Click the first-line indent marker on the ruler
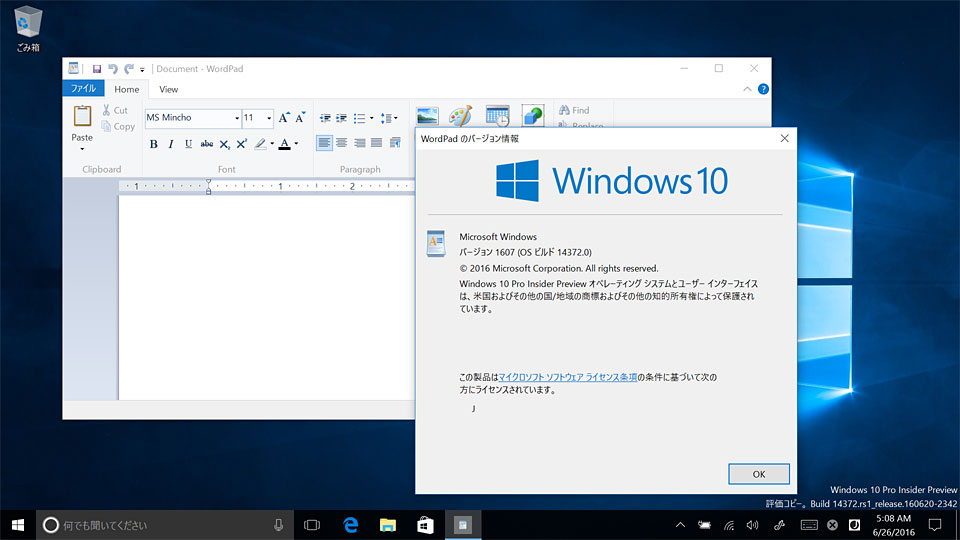This screenshot has width=960, height=540. coord(208,182)
